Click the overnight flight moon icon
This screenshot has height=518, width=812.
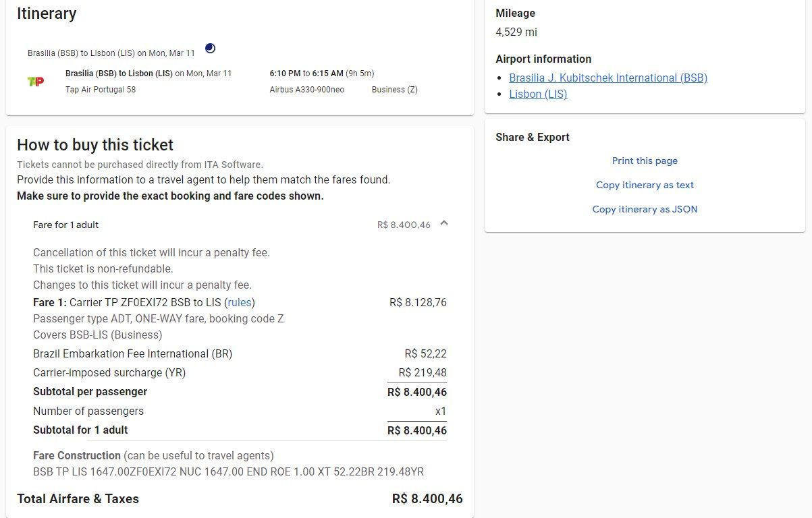coord(210,49)
